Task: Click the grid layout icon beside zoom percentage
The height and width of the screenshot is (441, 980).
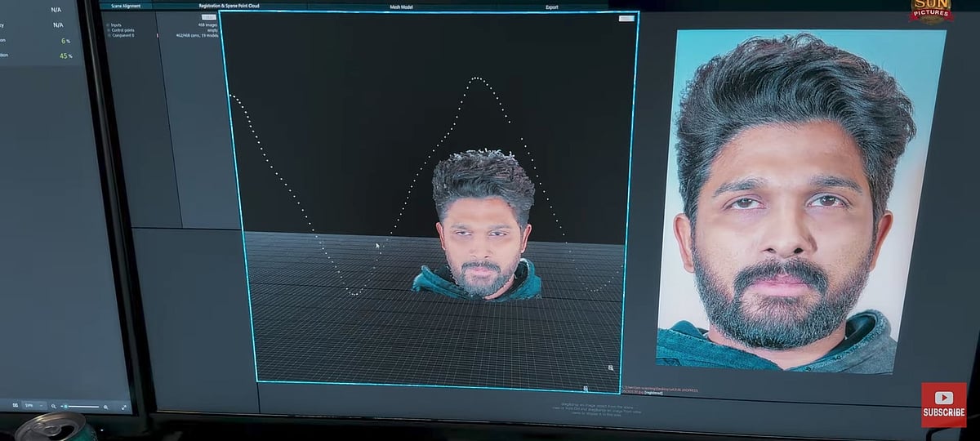Action: [16, 404]
